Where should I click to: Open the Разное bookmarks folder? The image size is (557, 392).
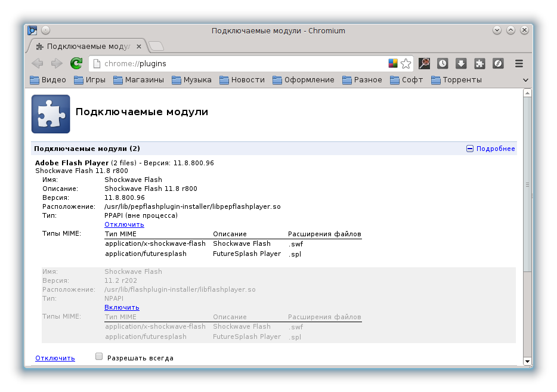362,80
